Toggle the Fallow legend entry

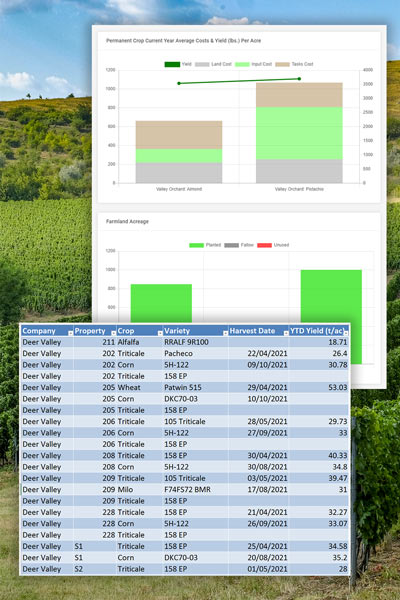coord(239,245)
